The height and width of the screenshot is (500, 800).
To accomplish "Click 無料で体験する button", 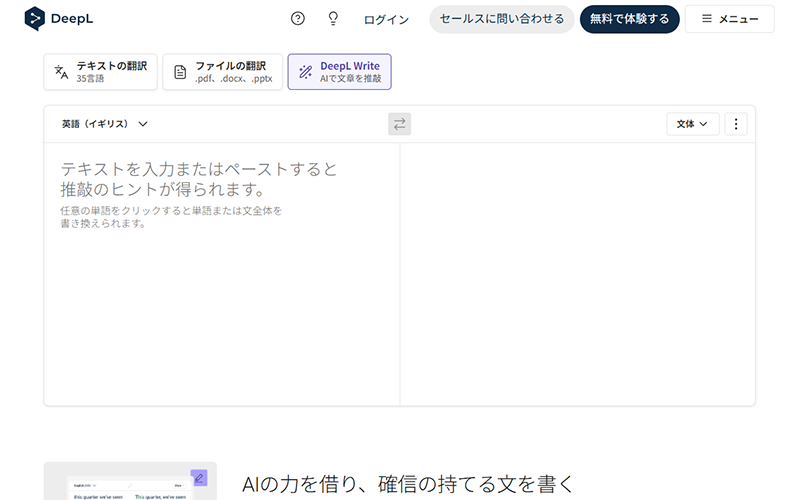I will tap(629, 19).
